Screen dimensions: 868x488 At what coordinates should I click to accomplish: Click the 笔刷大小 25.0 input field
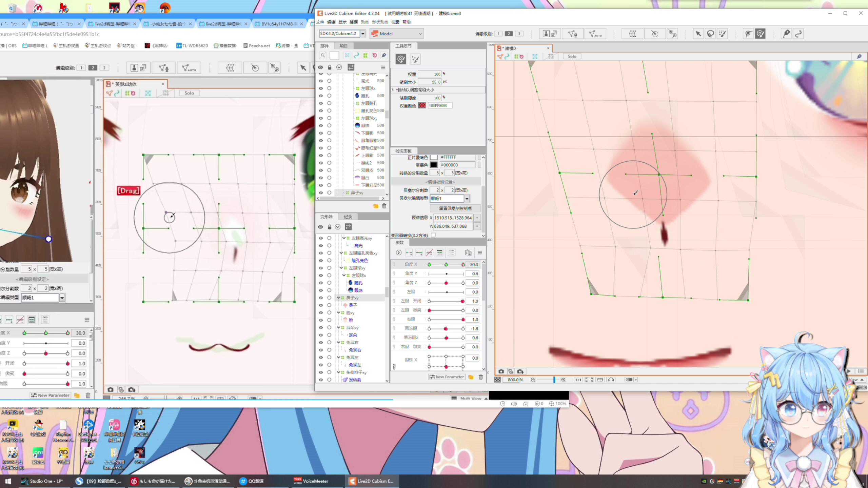coord(430,82)
